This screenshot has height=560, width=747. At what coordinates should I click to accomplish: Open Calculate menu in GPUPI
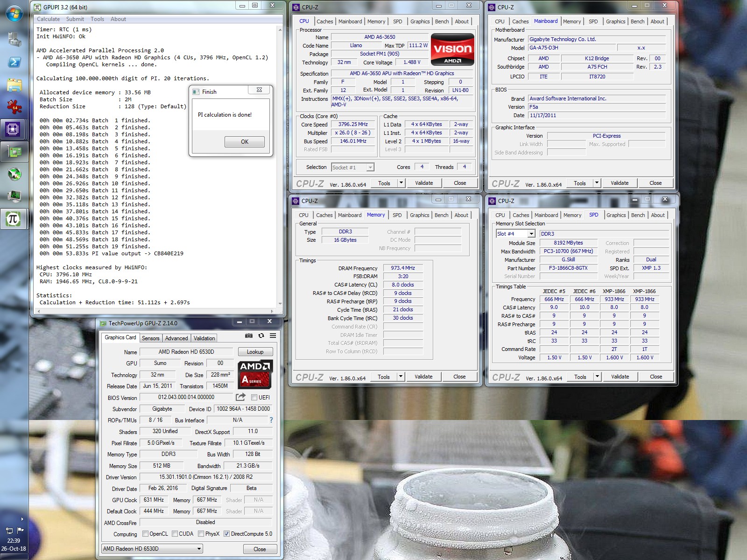(49, 19)
